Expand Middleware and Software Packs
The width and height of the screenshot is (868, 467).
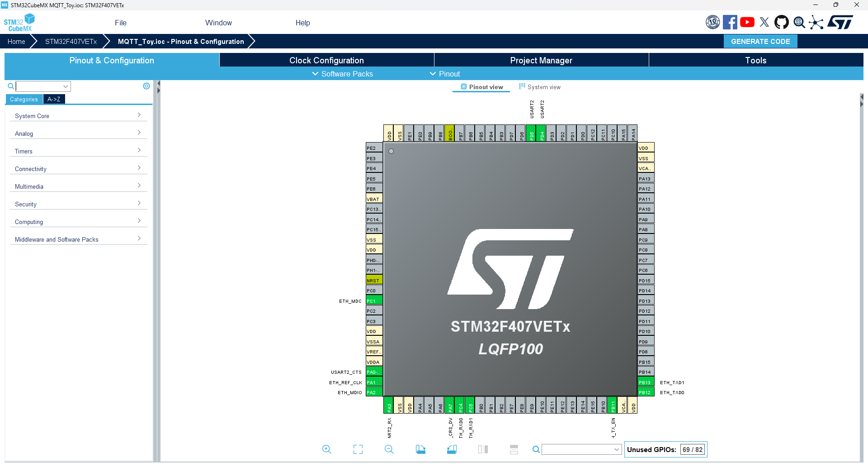tap(78, 239)
